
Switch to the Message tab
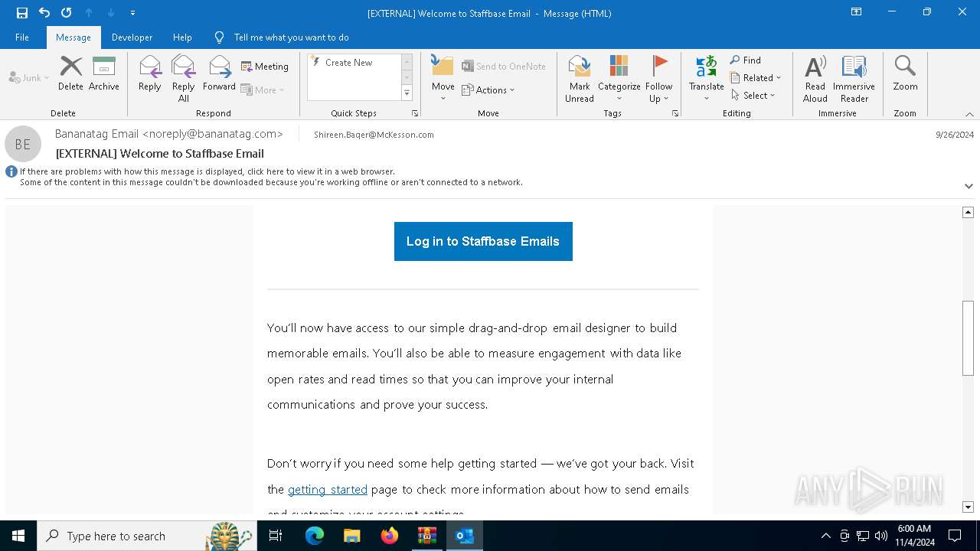[73, 37]
